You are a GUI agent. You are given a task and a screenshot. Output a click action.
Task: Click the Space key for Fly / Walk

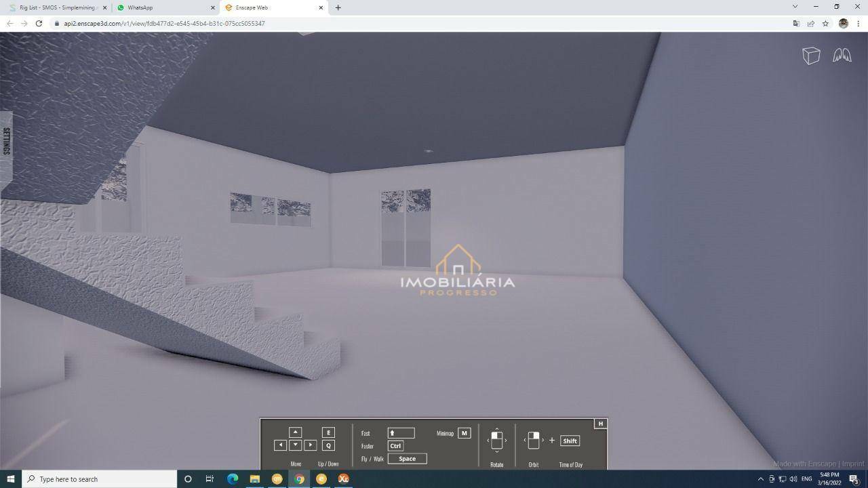(407, 458)
